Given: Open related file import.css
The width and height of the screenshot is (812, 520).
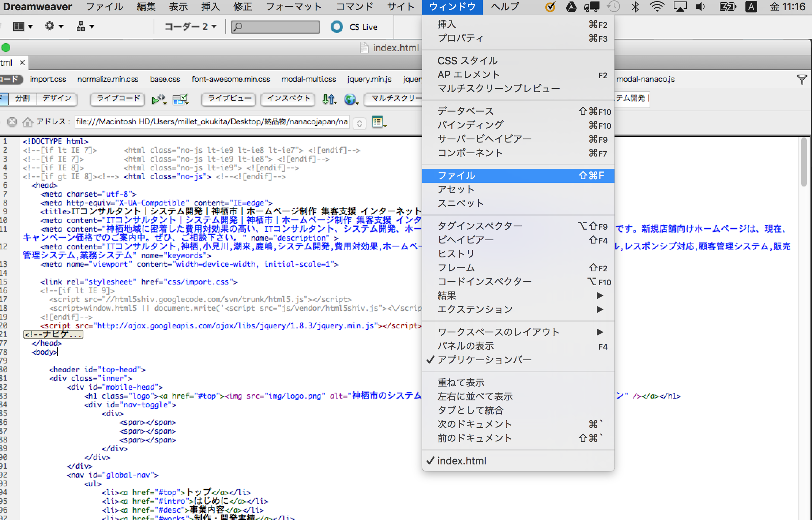Looking at the screenshot, I should coord(48,79).
